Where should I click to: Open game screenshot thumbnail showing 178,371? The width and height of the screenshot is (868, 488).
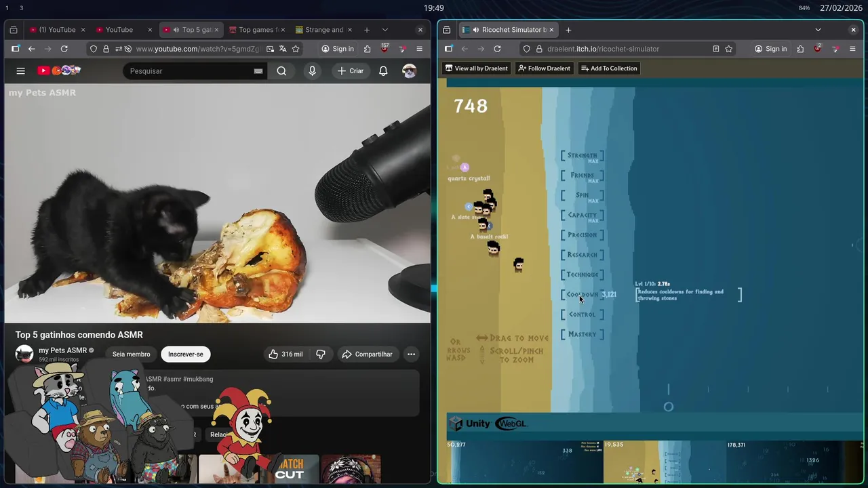click(x=794, y=462)
